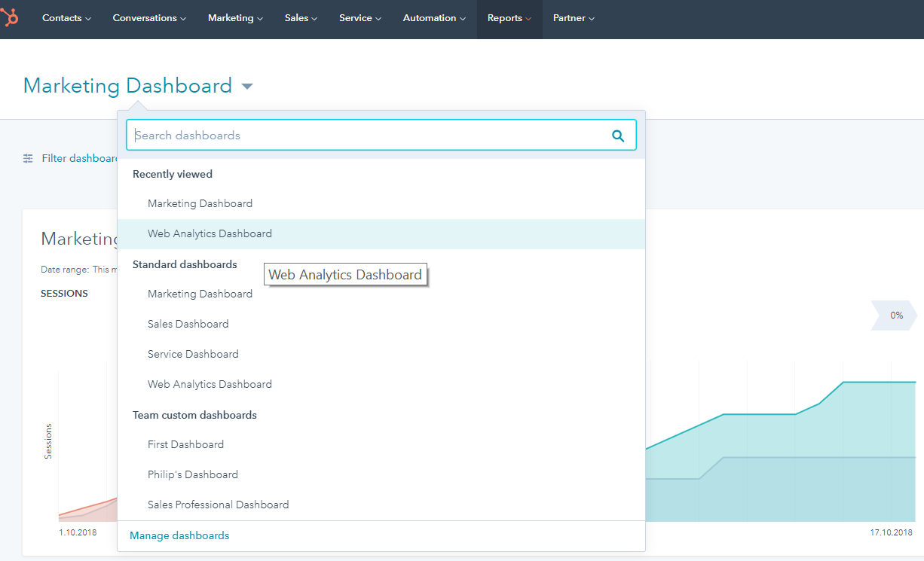The image size is (924, 561).
Task: Click the 1.10.2018 date axis label
Action: pos(78,532)
